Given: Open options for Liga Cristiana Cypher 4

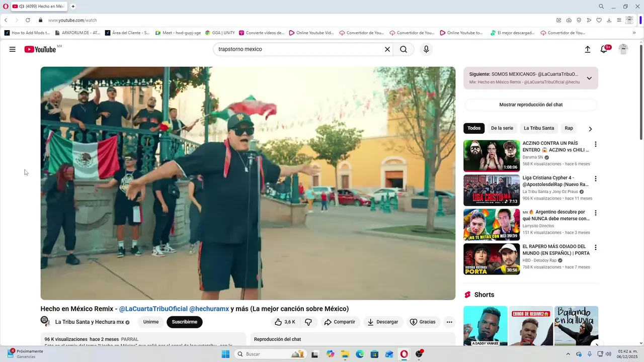Looking at the screenshot, I should [596, 178].
